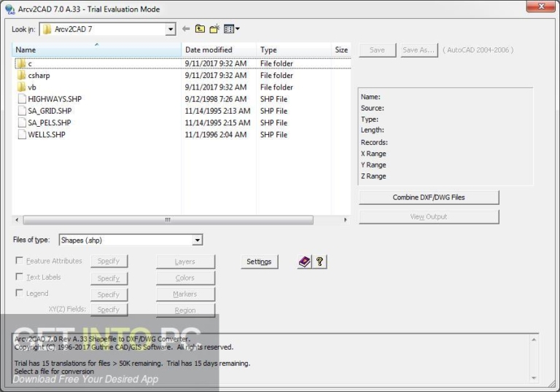The width and height of the screenshot is (560, 392).
Task: Click Specify next to XY(Z) Fields
Action: 109,310
